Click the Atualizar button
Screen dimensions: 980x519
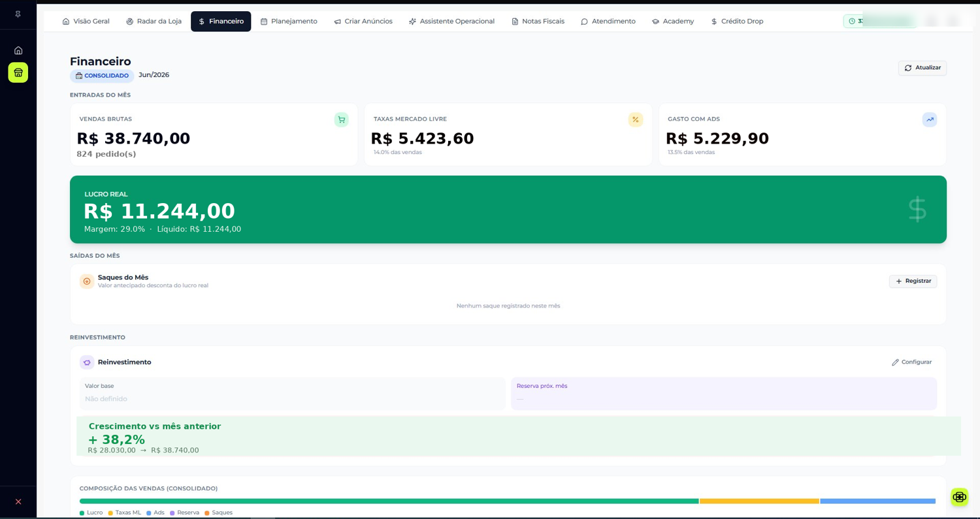922,68
